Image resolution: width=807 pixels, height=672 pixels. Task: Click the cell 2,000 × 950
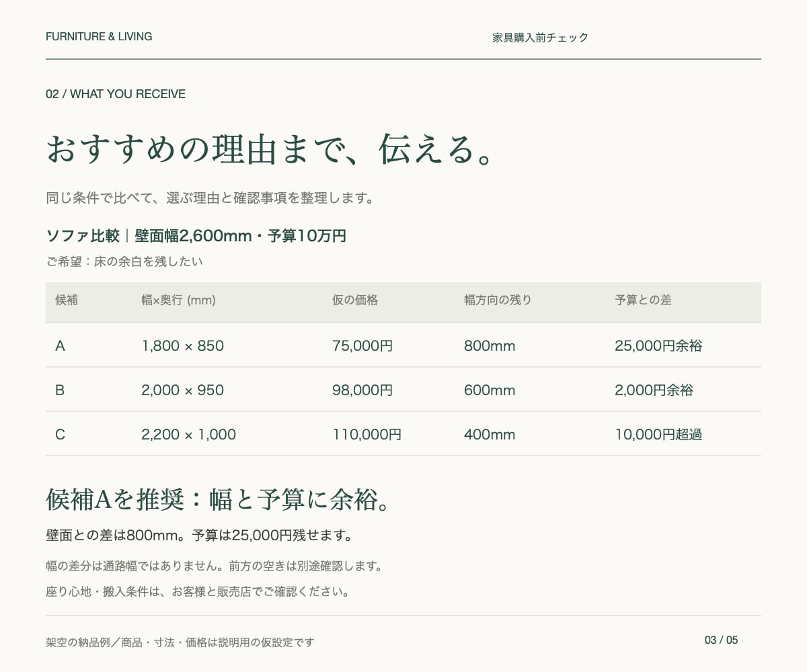click(182, 390)
